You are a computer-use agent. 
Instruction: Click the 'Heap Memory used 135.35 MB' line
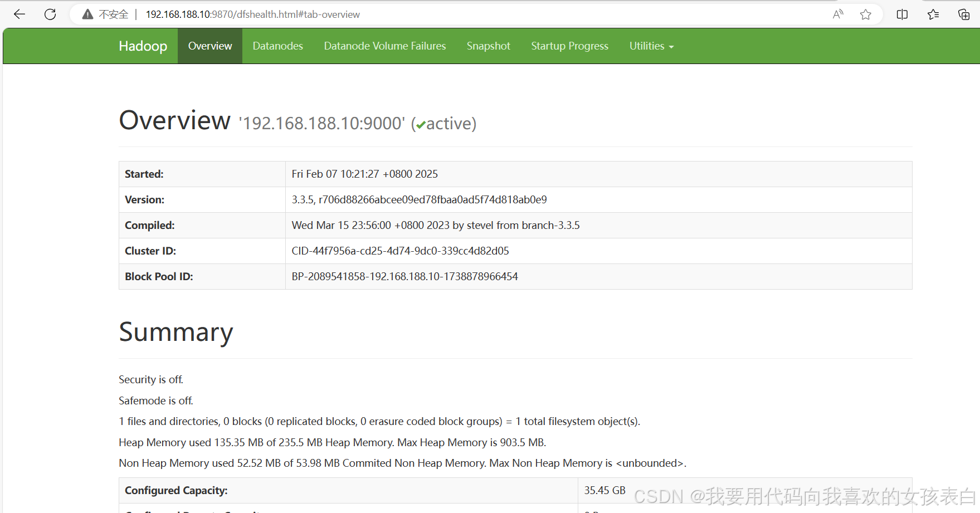(333, 443)
